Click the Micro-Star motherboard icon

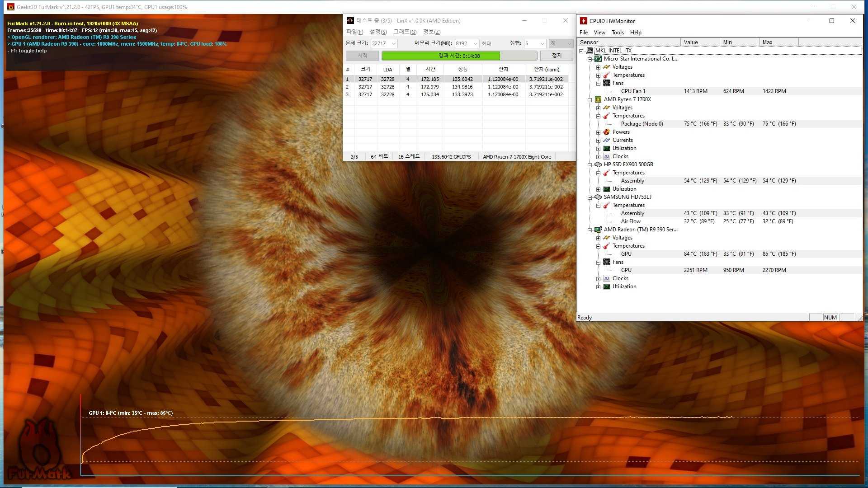click(598, 59)
